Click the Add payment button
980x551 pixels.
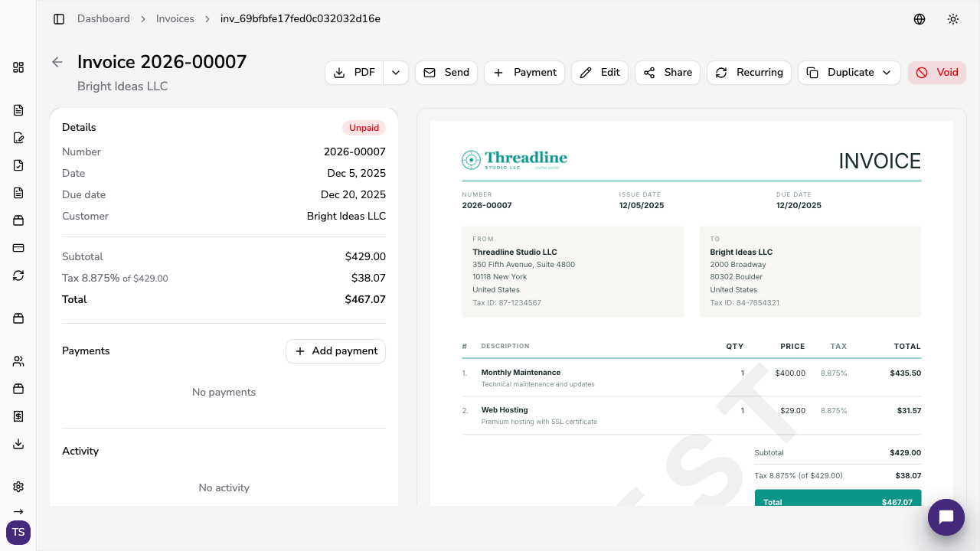[x=336, y=351]
